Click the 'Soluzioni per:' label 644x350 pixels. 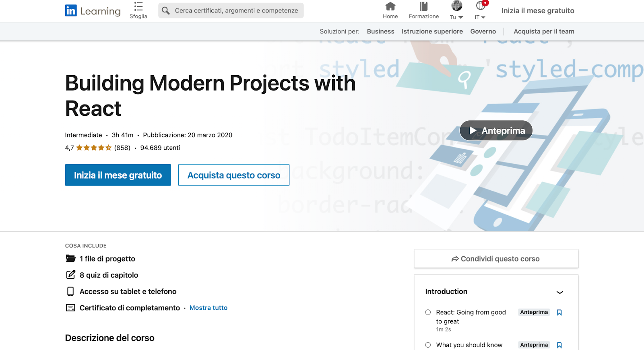tap(340, 31)
